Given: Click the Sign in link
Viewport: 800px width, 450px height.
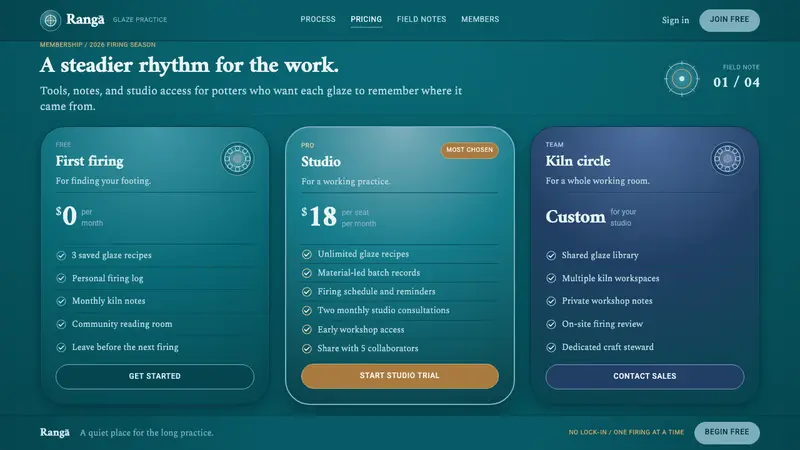Looking at the screenshot, I should 675,20.
